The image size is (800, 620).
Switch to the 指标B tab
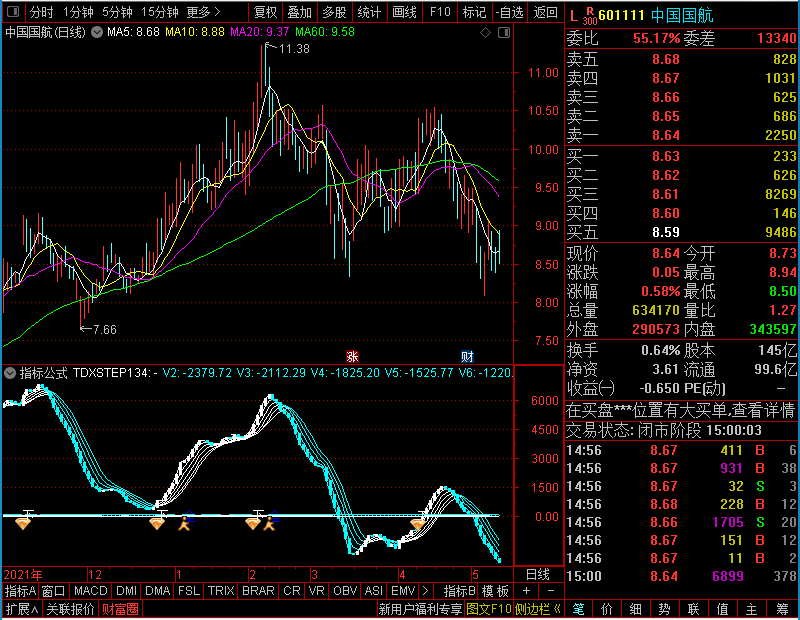pos(460,591)
